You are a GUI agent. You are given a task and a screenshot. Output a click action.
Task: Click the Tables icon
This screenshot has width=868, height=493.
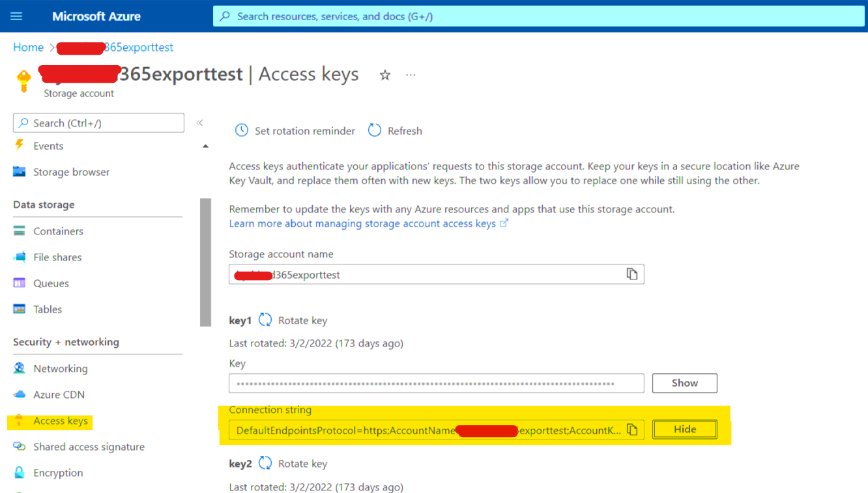coord(20,309)
